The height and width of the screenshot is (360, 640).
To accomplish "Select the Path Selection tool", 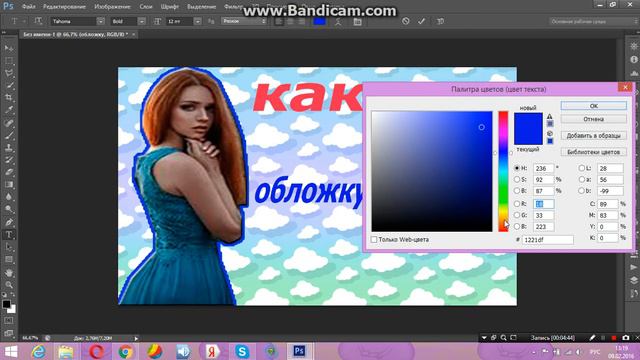I will click(9, 247).
